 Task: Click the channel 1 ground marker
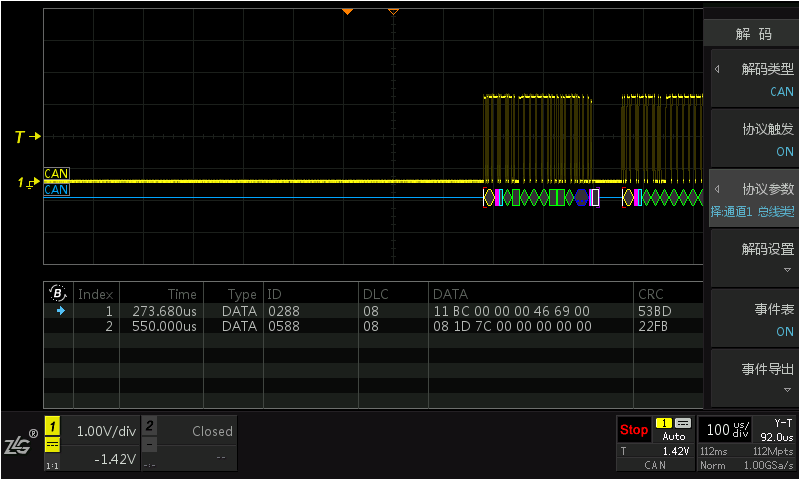[28, 182]
